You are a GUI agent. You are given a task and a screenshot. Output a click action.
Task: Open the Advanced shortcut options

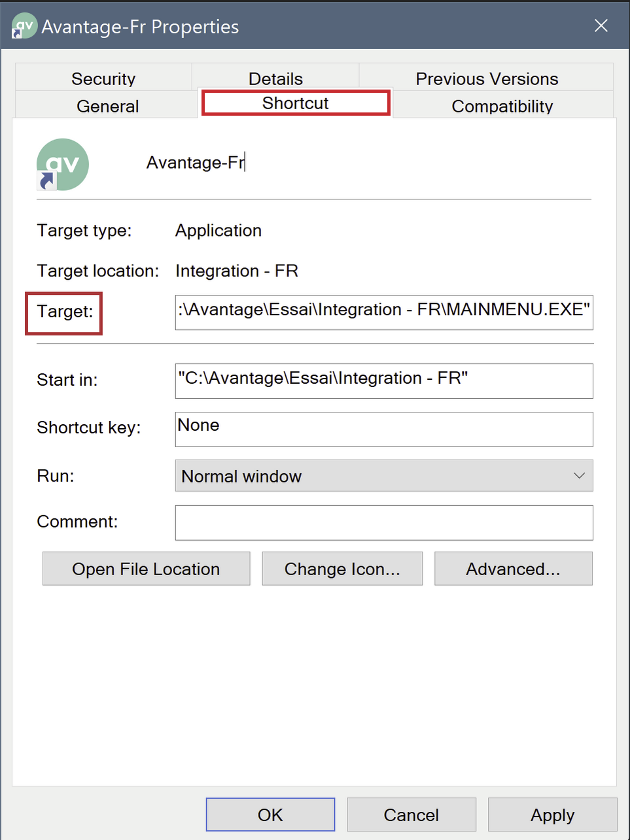coord(514,569)
